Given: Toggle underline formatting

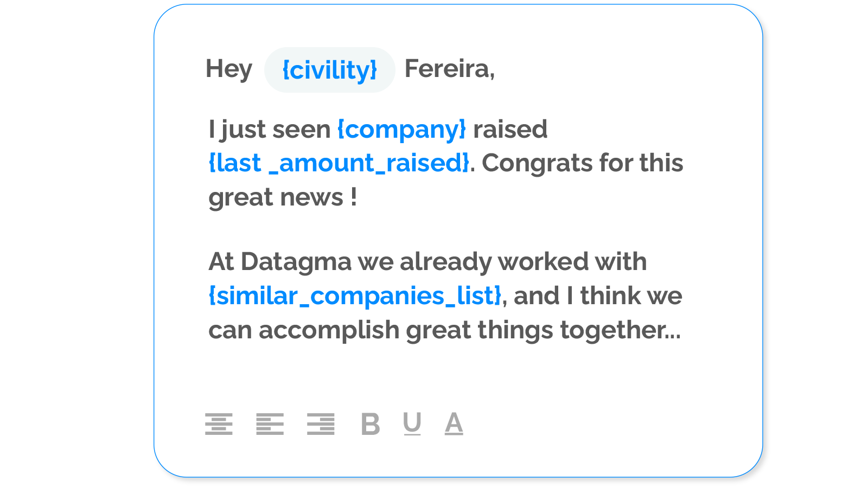Looking at the screenshot, I should pos(412,423).
